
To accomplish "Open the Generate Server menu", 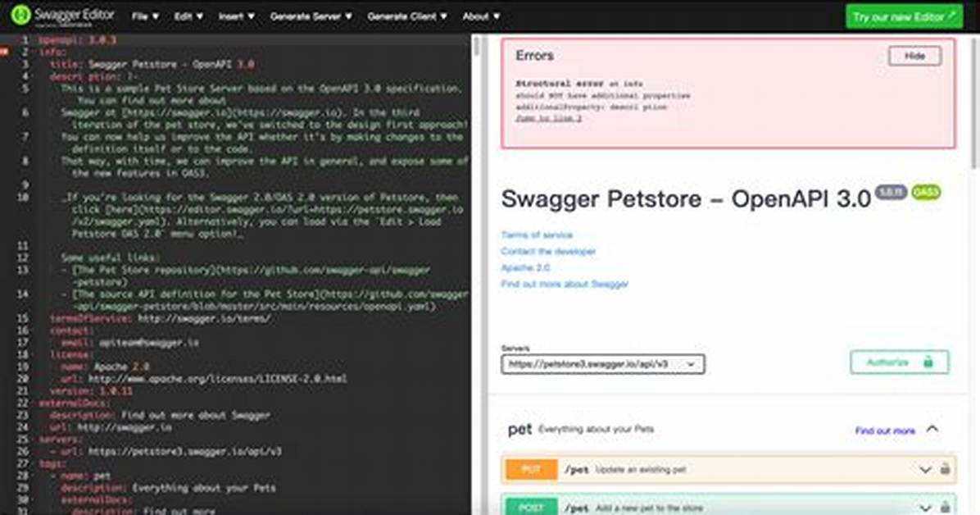I will [311, 17].
